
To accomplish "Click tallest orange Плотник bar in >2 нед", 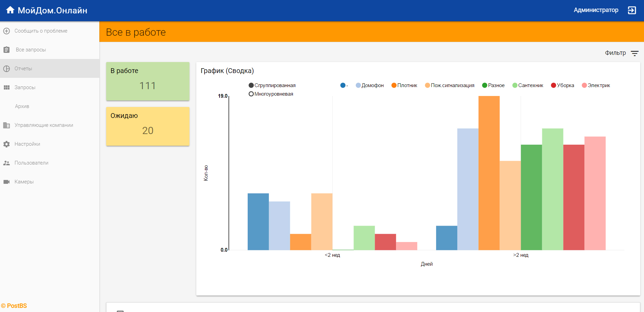I will 489,173.
